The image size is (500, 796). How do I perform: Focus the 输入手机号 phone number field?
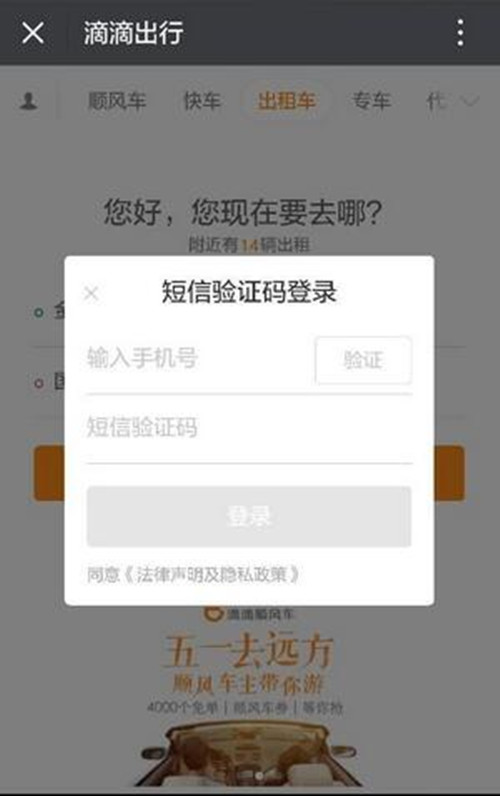tap(199, 358)
